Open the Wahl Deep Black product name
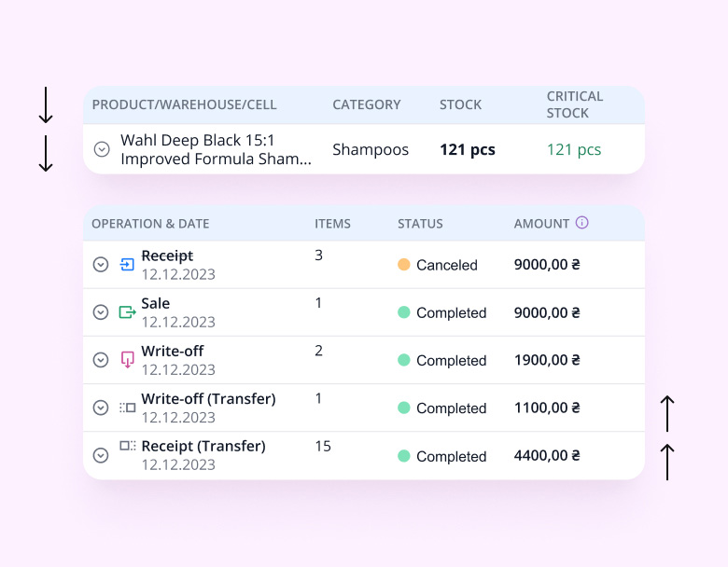 [x=216, y=149]
